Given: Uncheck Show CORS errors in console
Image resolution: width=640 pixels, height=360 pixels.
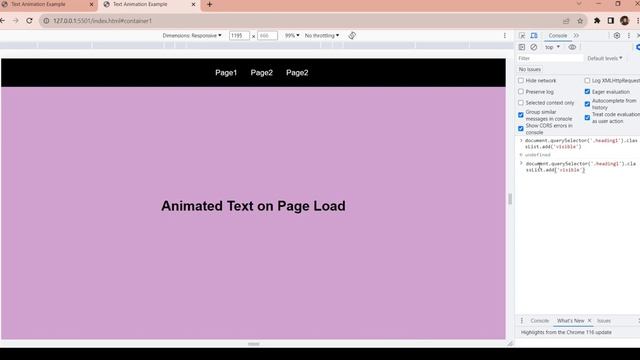Looking at the screenshot, I should coord(521,129).
